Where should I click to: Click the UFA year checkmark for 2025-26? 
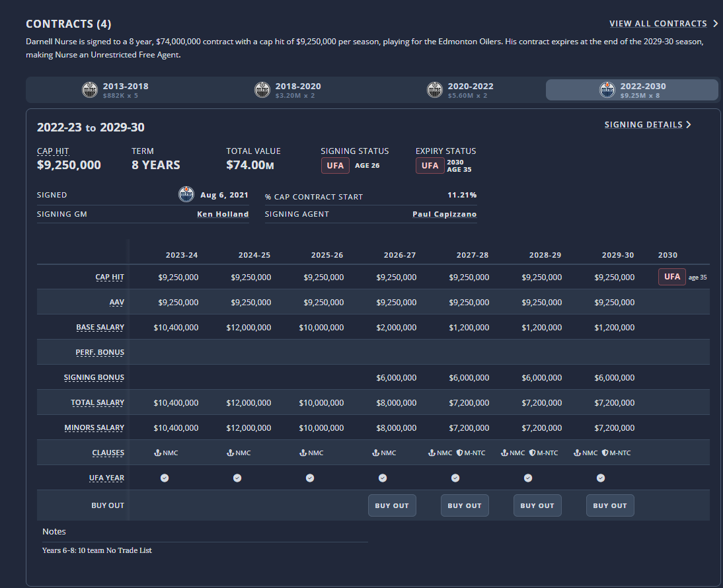click(x=310, y=478)
